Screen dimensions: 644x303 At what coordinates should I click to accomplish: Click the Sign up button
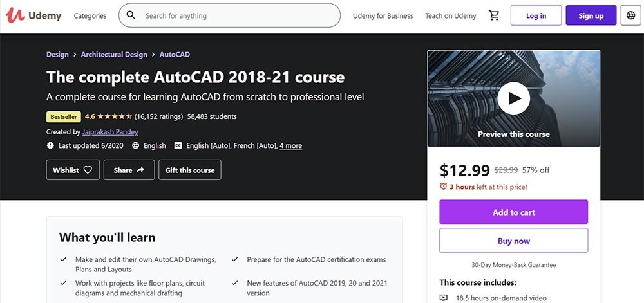tap(591, 15)
